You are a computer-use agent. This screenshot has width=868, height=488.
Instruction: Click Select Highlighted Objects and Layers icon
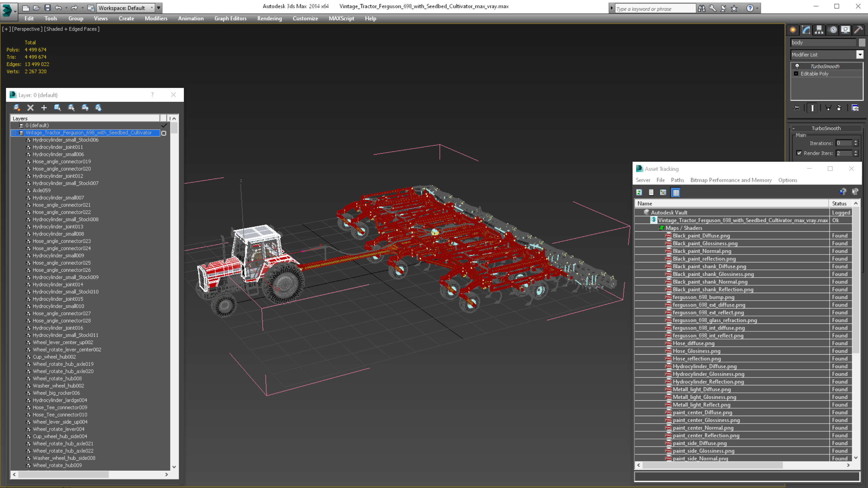pos(57,108)
